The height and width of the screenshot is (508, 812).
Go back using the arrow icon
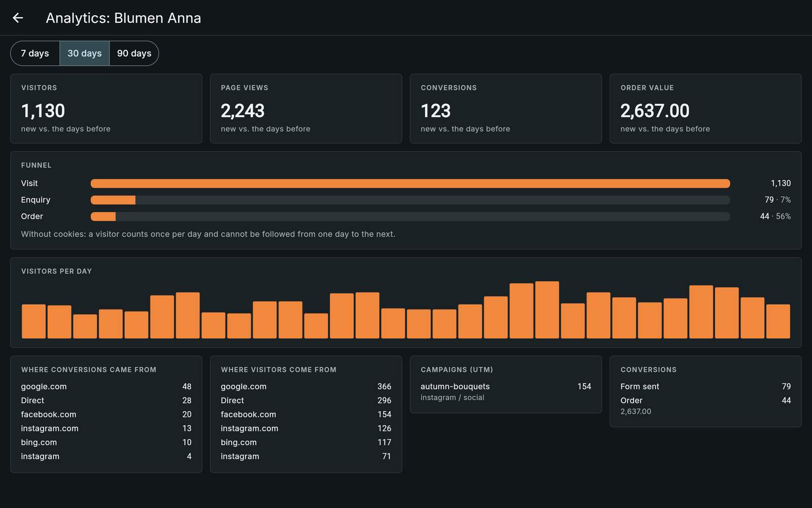point(18,18)
